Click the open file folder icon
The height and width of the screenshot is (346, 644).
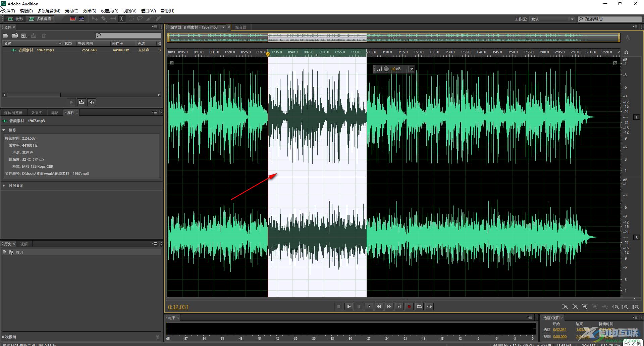tap(5, 35)
